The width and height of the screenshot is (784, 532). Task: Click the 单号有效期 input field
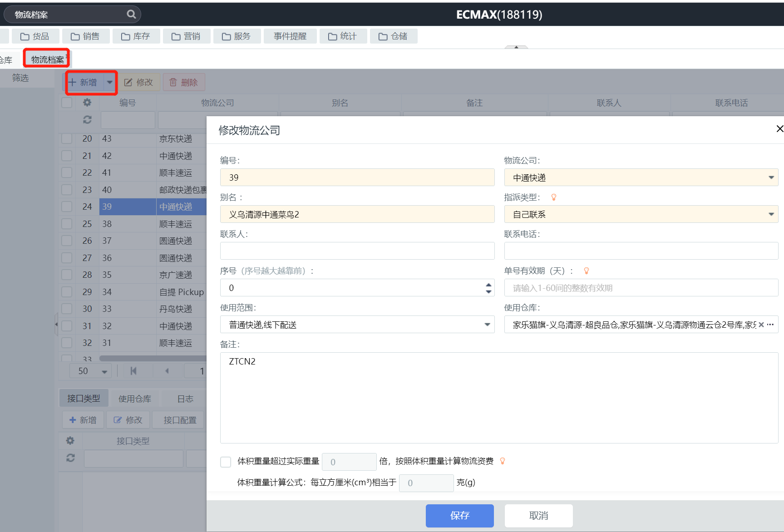[x=641, y=288]
